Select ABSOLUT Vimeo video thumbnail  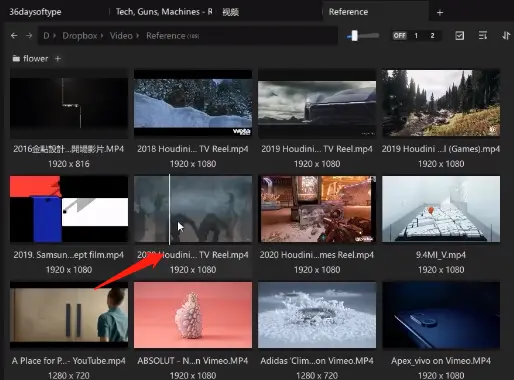[193, 315]
